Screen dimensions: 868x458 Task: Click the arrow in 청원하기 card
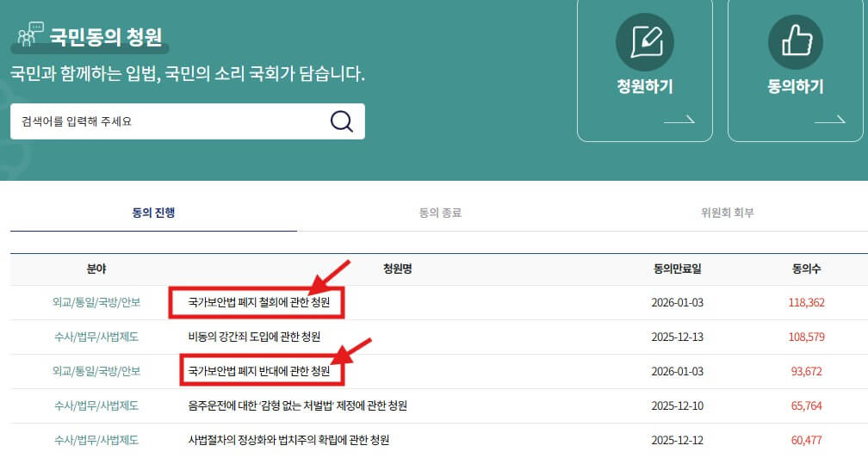point(679,119)
